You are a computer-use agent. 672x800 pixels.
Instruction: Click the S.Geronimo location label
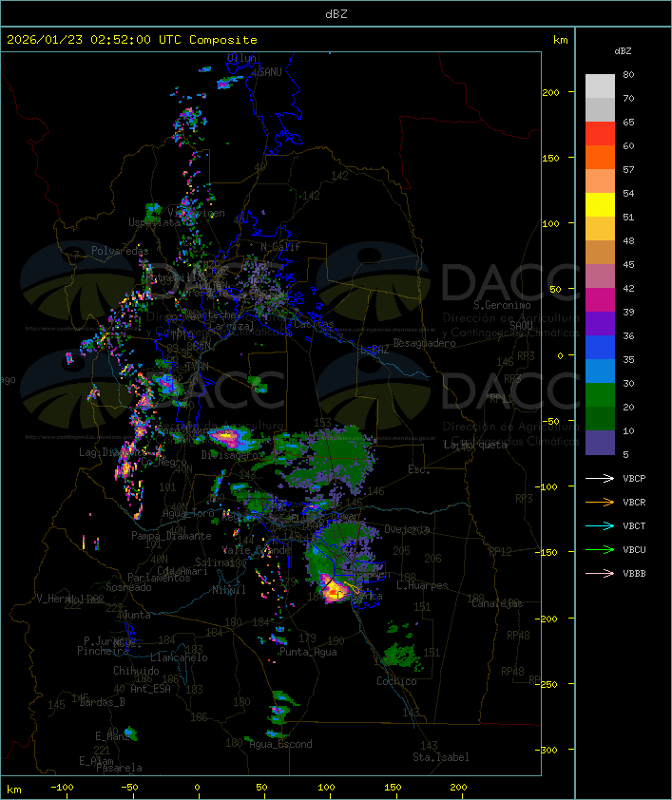pos(501,306)
